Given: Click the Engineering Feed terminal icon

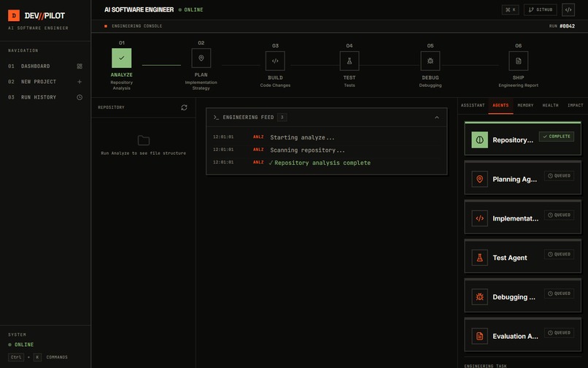Looking at the screenshot, I should [x=216, y=118].
